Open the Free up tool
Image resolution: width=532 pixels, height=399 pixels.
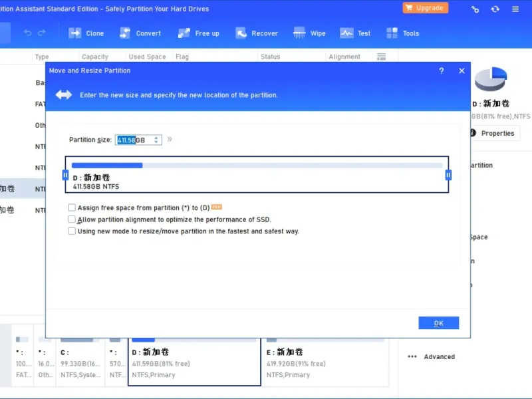pos(198,33)
